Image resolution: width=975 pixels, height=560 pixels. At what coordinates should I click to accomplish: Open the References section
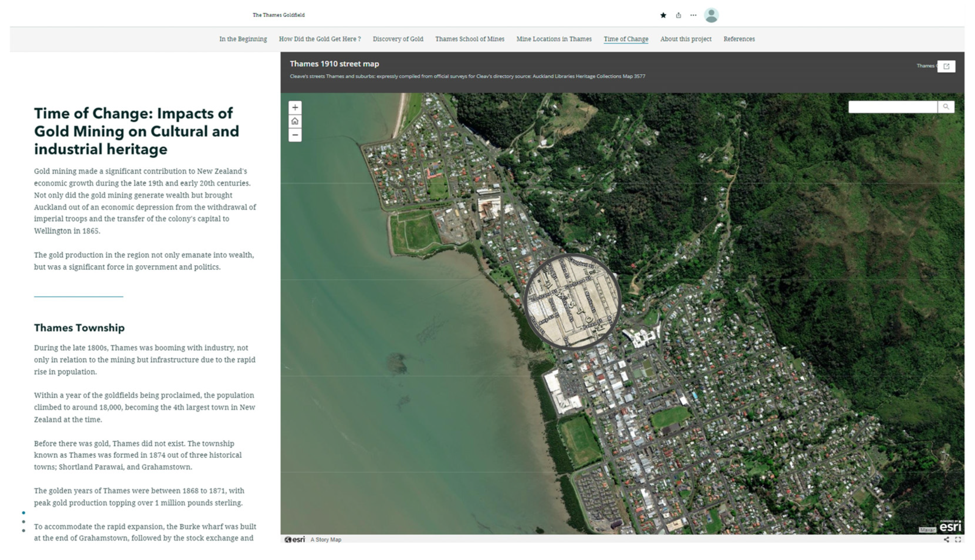pyautogui.click(x=739, y=39)
